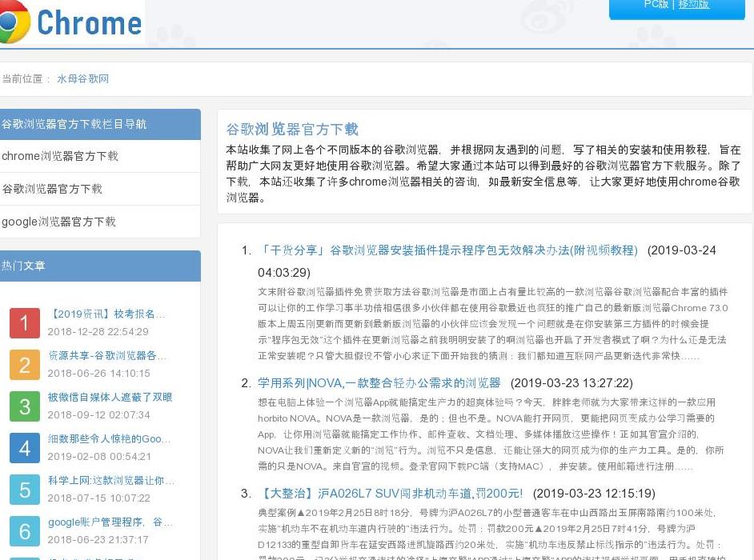Switch to 移动版 mobile version
754x560 pixels.
pyautogui.click(x=693, y=4)
